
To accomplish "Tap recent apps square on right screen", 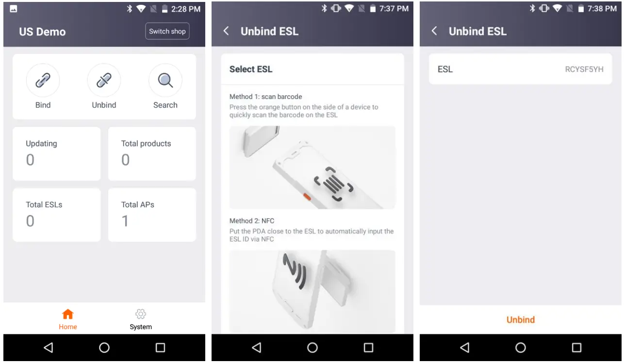I will pos(576,347).
